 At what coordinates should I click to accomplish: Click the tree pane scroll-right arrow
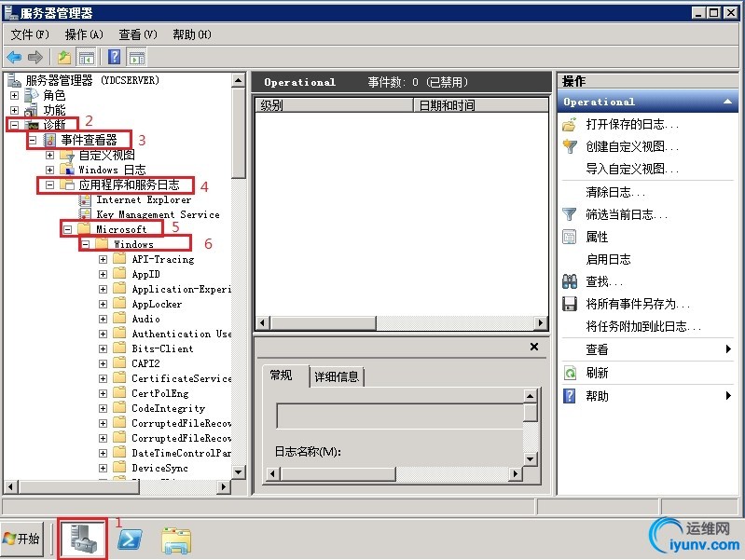[x=223, y=486]
